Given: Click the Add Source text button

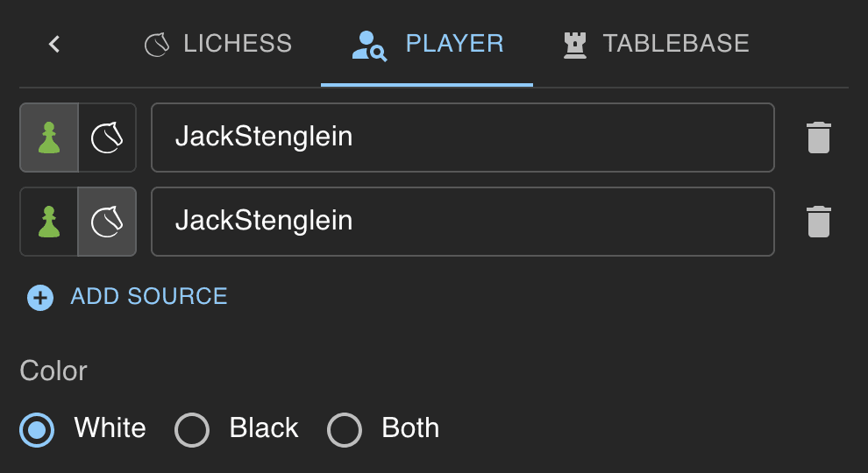Looking at the screenshot, I should click(x=149, y=297).
